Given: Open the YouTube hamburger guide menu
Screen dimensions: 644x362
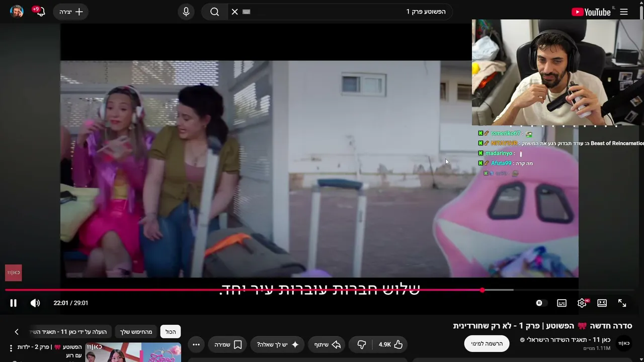Looking at the screenshot, I should click(x=624, y=12).
